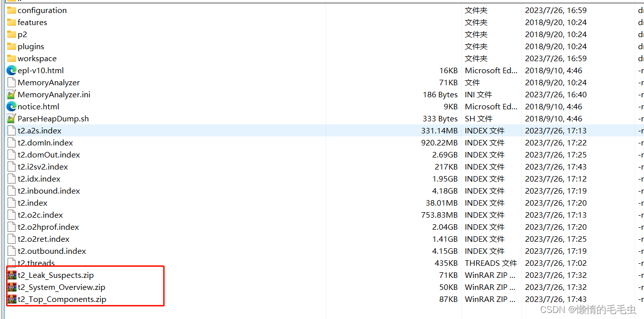Select the MemoryAnalyzer.ini file name
This screenshot has width=644, height=319.
coord(54,94)
